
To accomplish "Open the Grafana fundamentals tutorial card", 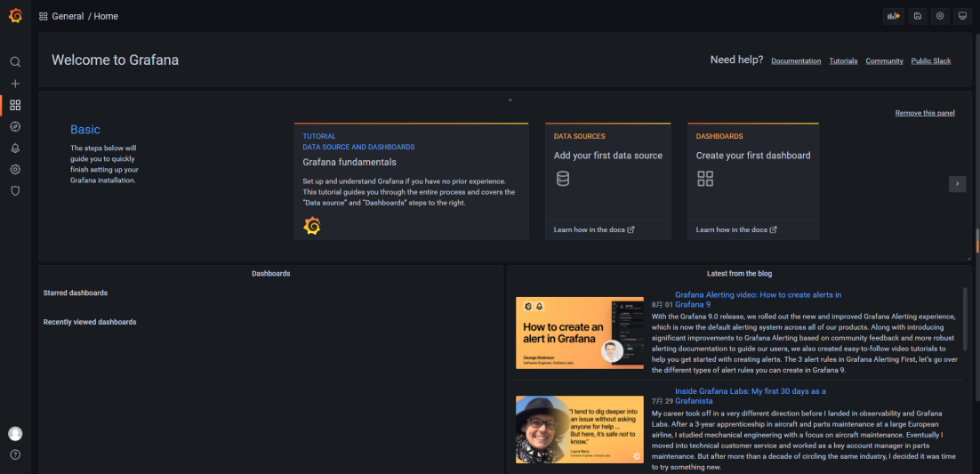I will pyautogui.click(x=411, y=181).
